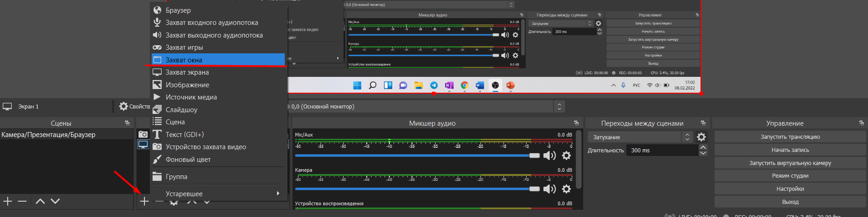This screenshot has width=868, height=217.
Task: Open Камера audio settings gear
Action: pos(566,189)
